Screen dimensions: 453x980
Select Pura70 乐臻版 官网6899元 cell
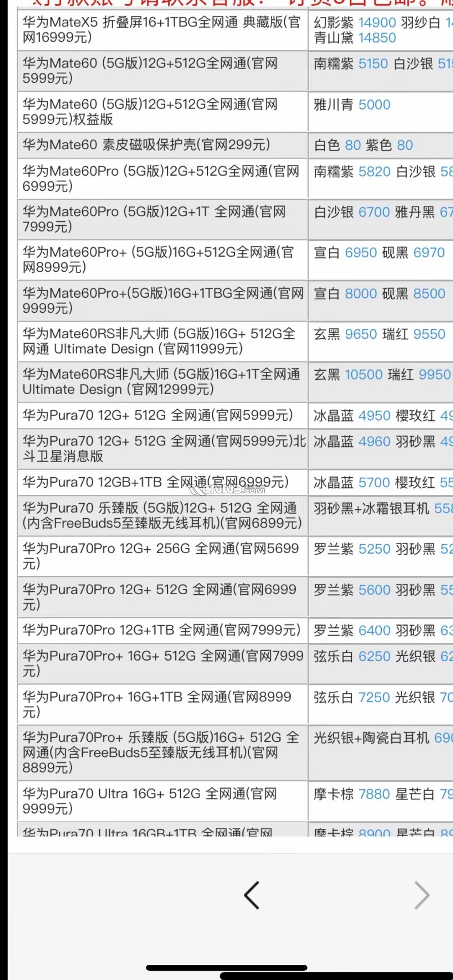coord(163,516)
